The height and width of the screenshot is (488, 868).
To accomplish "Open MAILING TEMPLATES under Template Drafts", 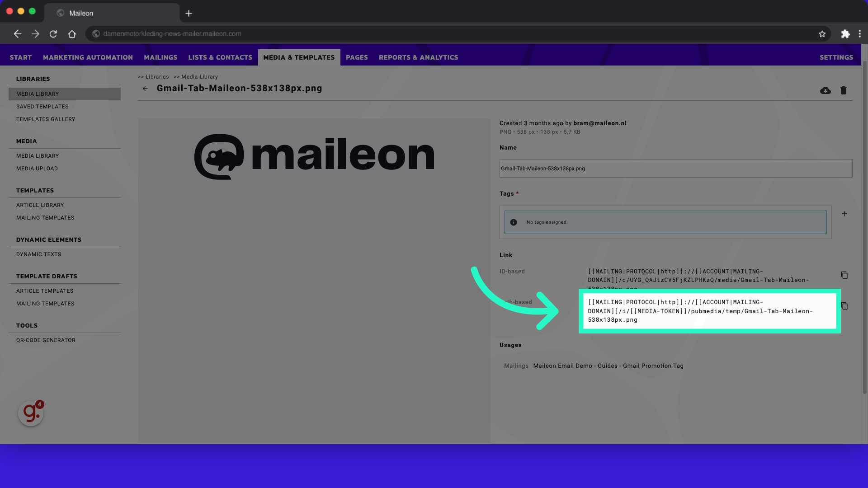I will [x=45, y=304].
